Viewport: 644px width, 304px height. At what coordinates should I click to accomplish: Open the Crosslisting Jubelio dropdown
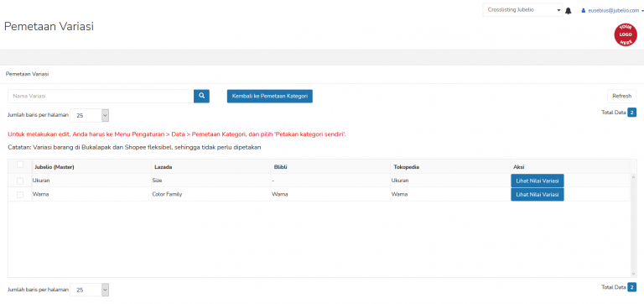tap(522, 10)
